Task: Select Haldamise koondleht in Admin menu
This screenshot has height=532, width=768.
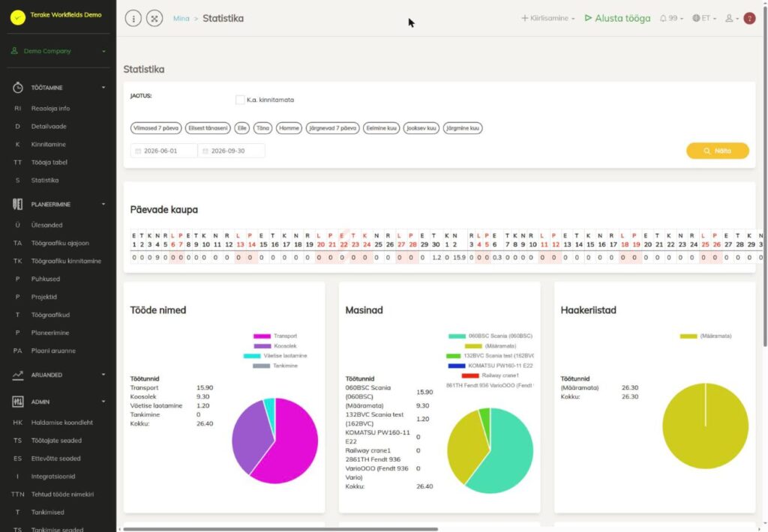Action: (x=61, y=423)
